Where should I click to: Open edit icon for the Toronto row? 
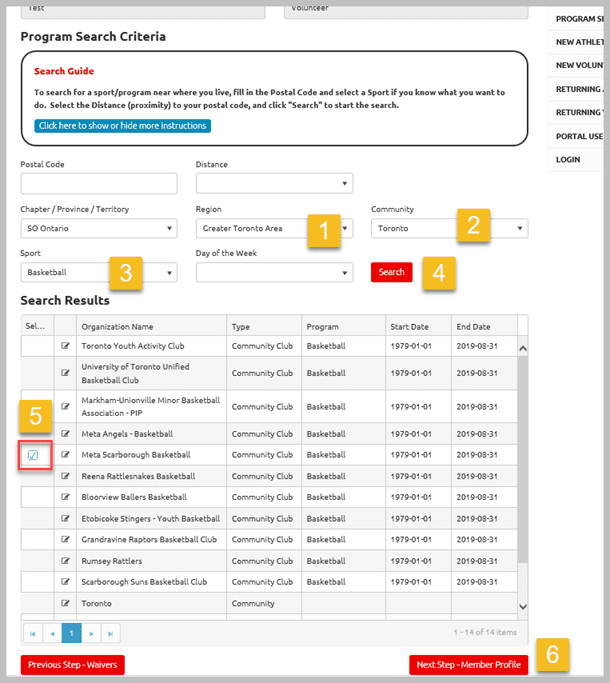tap(65, 603)
